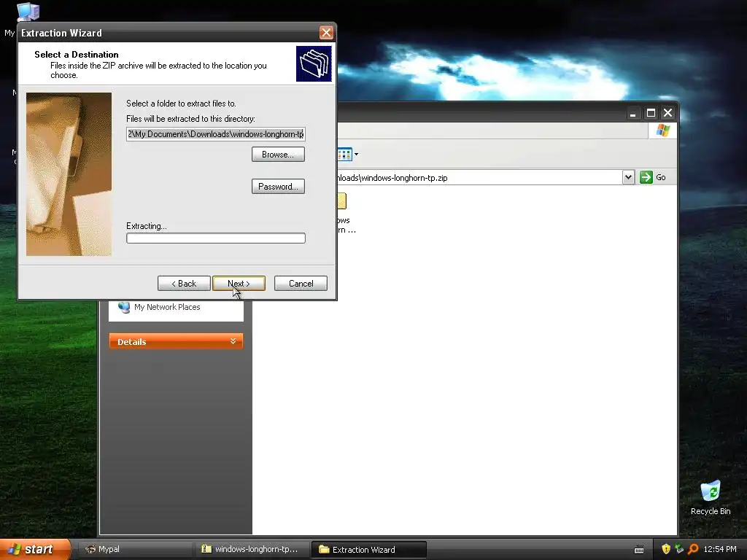747x560 pixels.
Task: Go Back in the Extraction Wizard
Action: click(x=184, y=284)
